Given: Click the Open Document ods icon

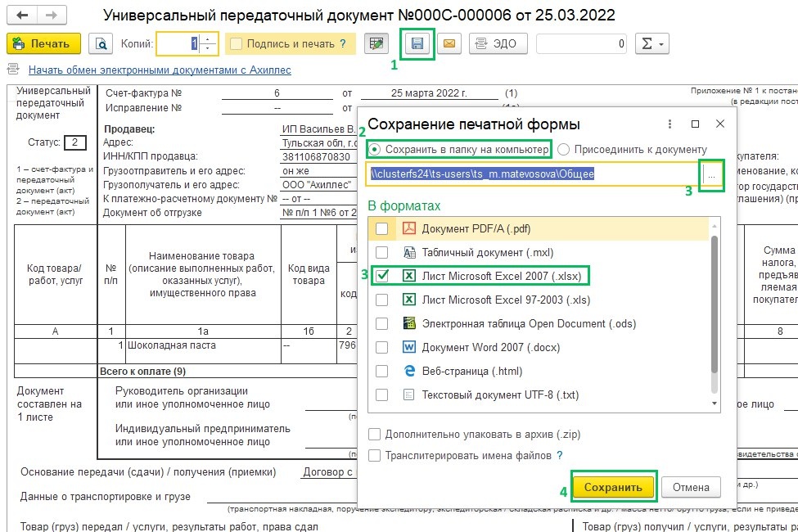Looking at the screenshot, I should pyautogui.click(x=409, y=323).
